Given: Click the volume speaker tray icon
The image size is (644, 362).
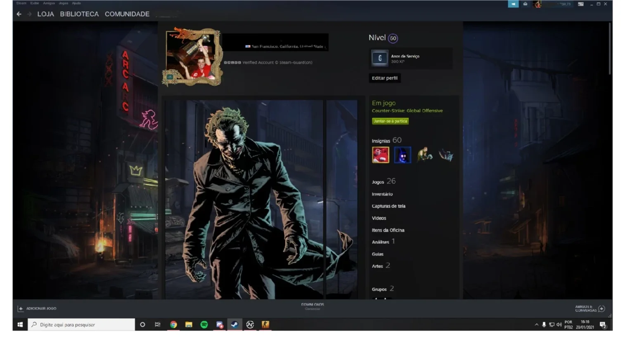Looking at the screenshot, I should coord(559,324).
